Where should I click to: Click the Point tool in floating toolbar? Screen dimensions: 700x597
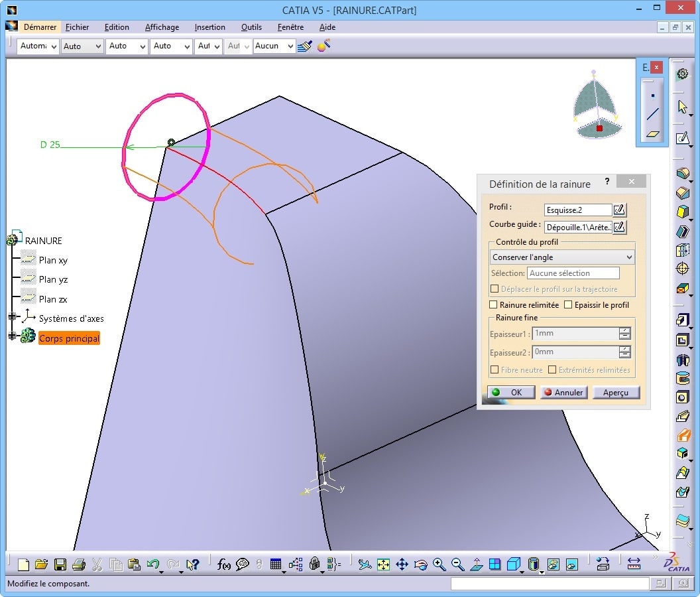(x=653, y=95)
